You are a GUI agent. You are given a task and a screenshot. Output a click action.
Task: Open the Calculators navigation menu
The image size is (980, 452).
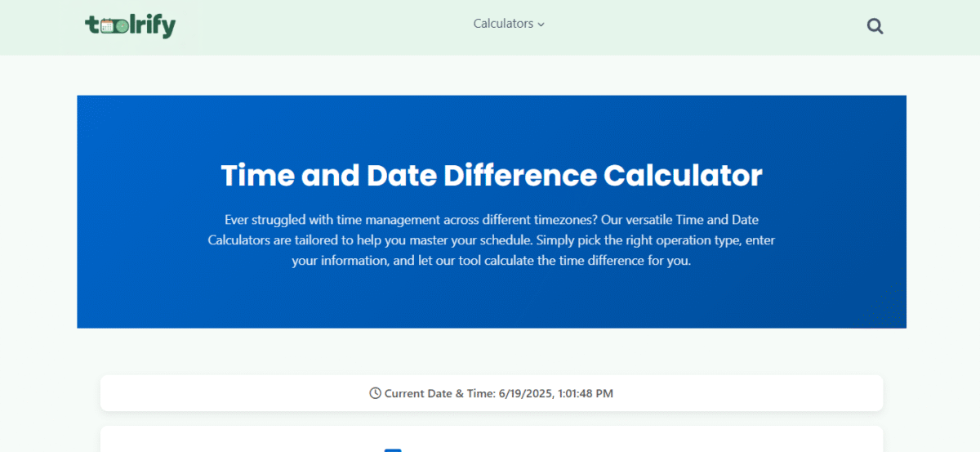pos(509,24)
